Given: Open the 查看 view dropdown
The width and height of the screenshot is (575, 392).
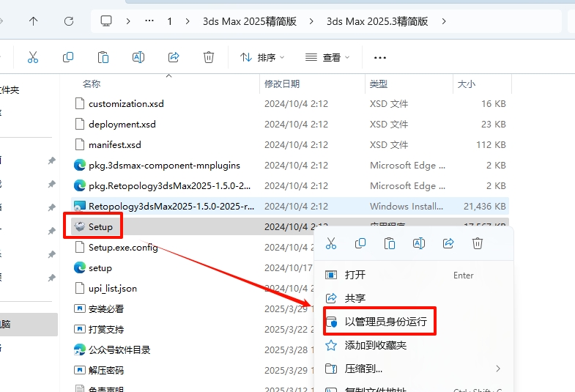Looking at the screenshot, I should click(327, 58).
